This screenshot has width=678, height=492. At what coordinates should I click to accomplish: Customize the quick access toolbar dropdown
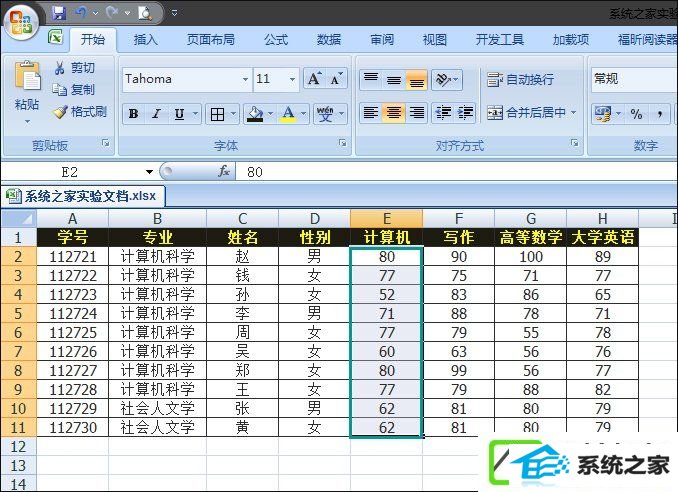click(174, 13)
